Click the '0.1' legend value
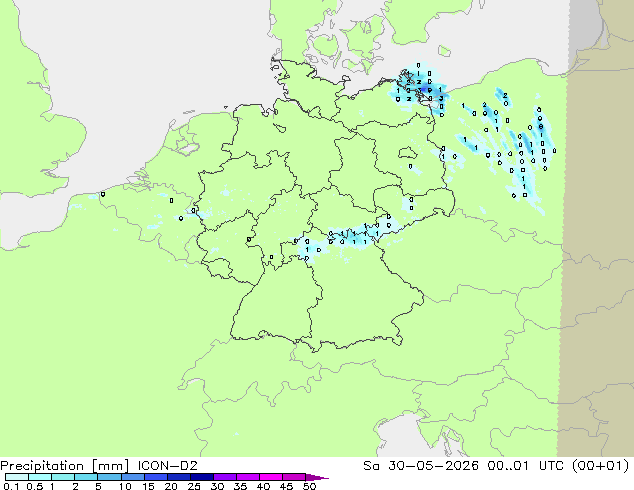Viewport: 634px width, 490px height. tap(11, 486)
